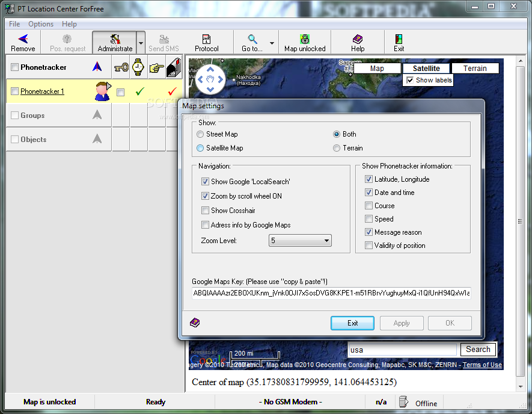The height and width of the screenshot is (414, 532).
Task: Toggle the Map unlocked padlock icon
Action: click(x=305, y=39)
